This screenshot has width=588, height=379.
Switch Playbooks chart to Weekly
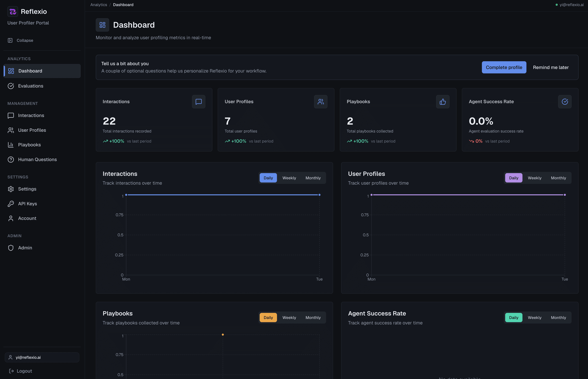coord(289,317)
